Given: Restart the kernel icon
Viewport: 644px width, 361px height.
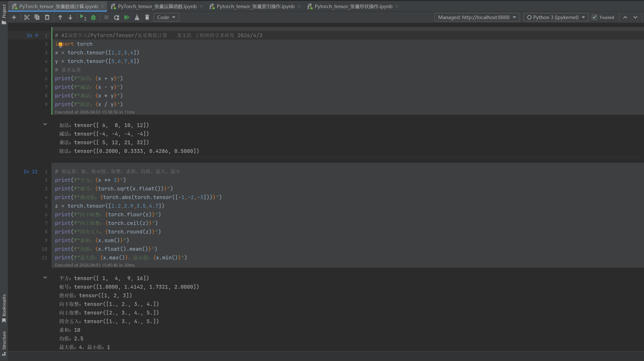Looking at the screenshot, I should point(117,17).
